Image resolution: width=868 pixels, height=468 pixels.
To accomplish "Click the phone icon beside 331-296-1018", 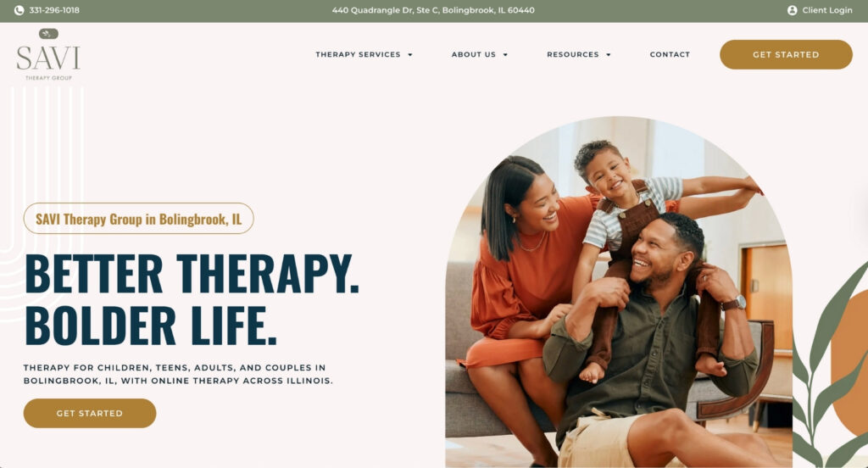I will coord(19,10).
